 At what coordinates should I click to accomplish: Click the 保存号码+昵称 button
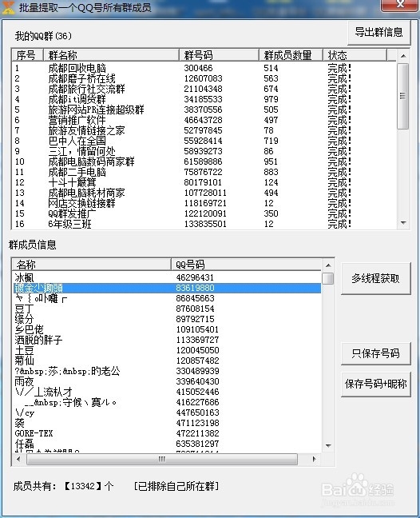click(375, 384)
